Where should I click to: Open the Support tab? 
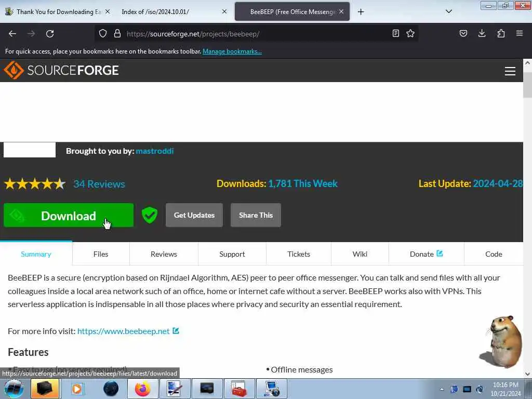(232, 254)
